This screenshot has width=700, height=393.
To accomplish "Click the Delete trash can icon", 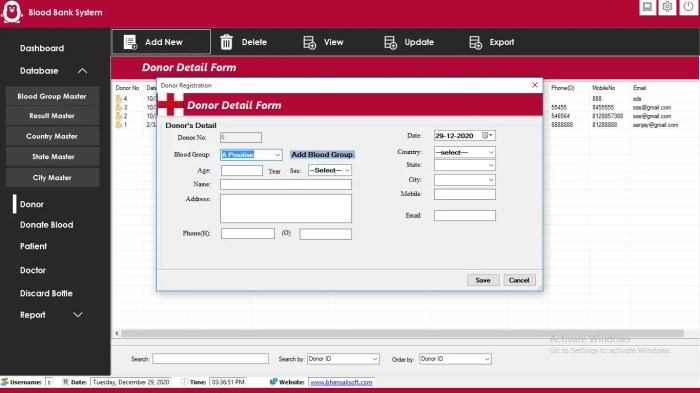I will click(x=226, y=42).
